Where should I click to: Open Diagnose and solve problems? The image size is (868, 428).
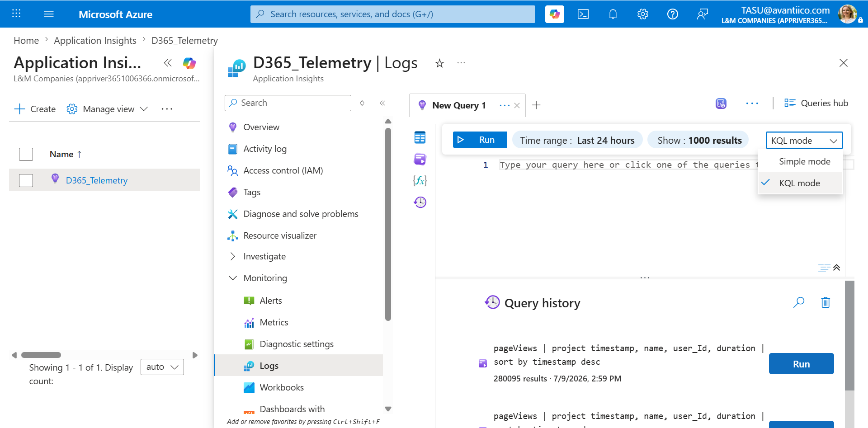(x=301, y=214)
